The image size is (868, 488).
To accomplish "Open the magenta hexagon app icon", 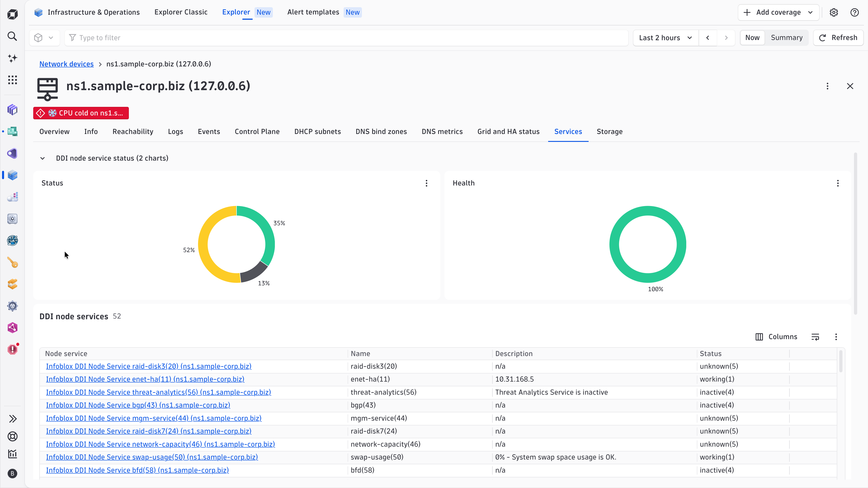I will [x=12, y=328].
